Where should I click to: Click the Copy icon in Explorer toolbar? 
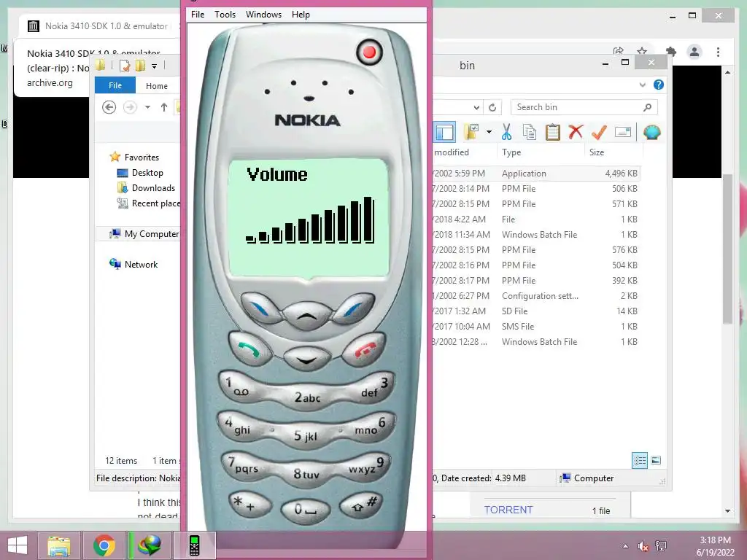(x=530, y=132)
